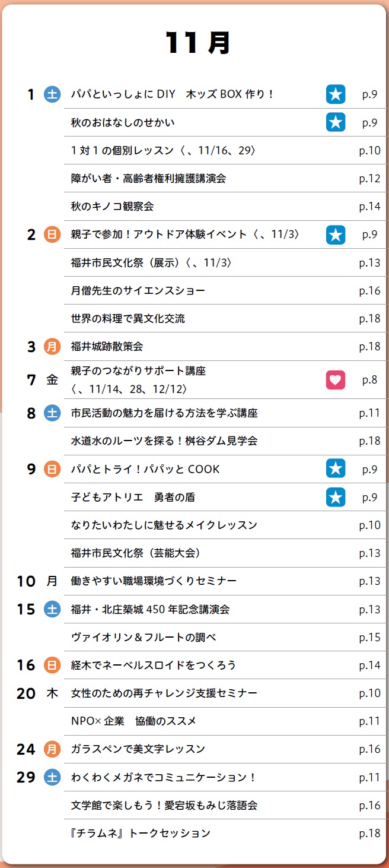Click page reference p.12 for 障がい者・高齢者権利擁護講演会
The height and width of the screenshot is (868, 389).
369,179
